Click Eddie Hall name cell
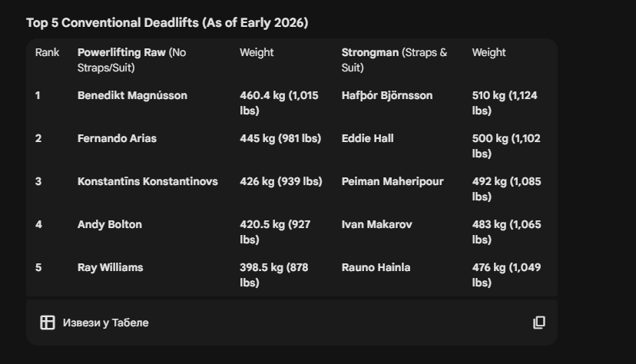Image resolution: width=636 pixels, height=364 pixels. tap(367, 138)
